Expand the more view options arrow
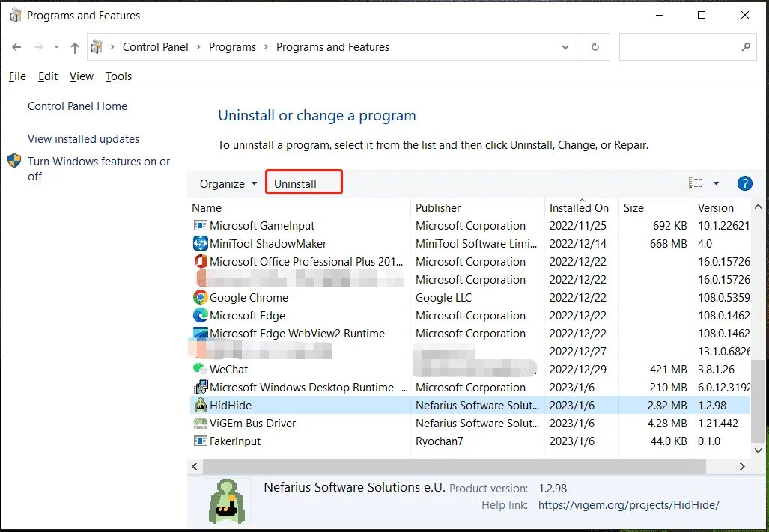769x532 pixels. click(x=716, y=184)
